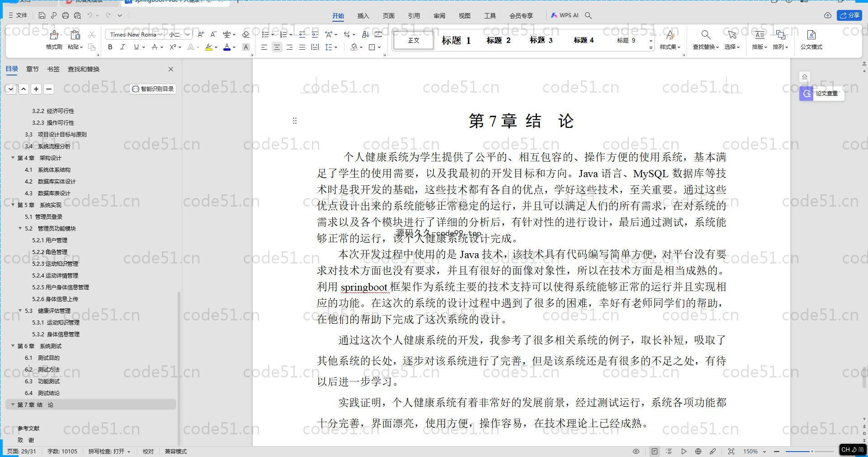Screen dimensions: 868x457
Task: Open Find and Replace (查找替换) magnifier icon
Action: click(x=706, y=35)
